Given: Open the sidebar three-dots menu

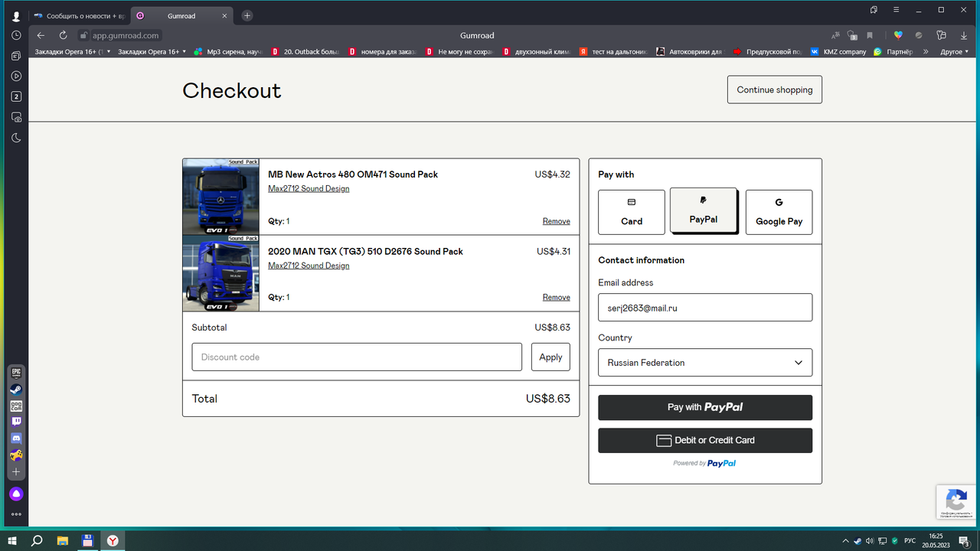Looking at the screenshot, I should tap(16, 514).
